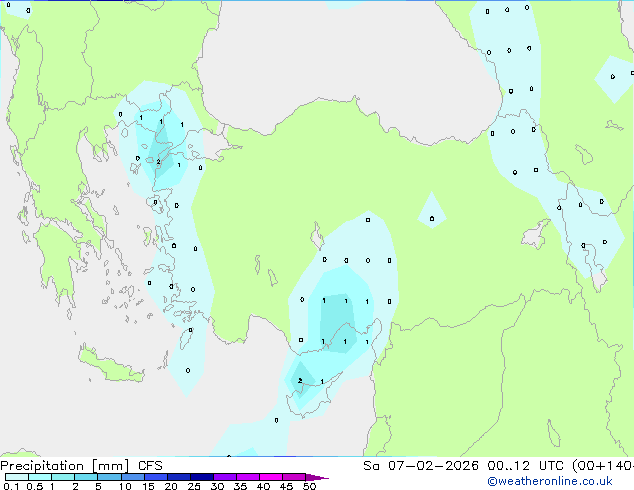Select legend swatch between 5 and 10

109,477
